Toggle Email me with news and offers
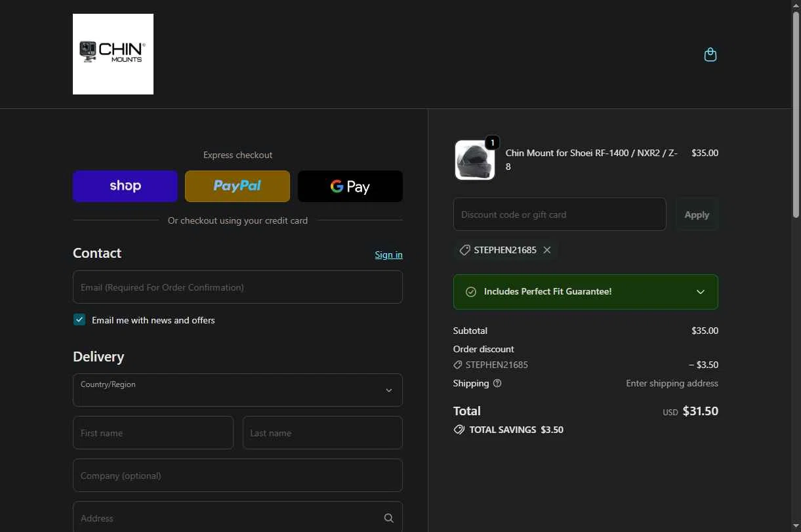This screenshot has height=532, width=801. tap(79, 319)
